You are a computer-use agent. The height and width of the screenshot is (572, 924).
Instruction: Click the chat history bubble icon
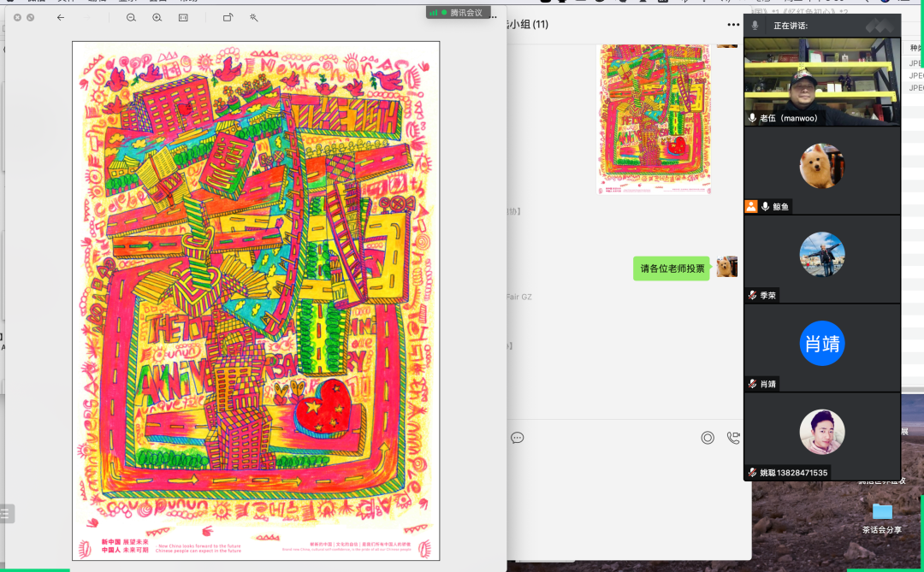[x=517, y=438]
